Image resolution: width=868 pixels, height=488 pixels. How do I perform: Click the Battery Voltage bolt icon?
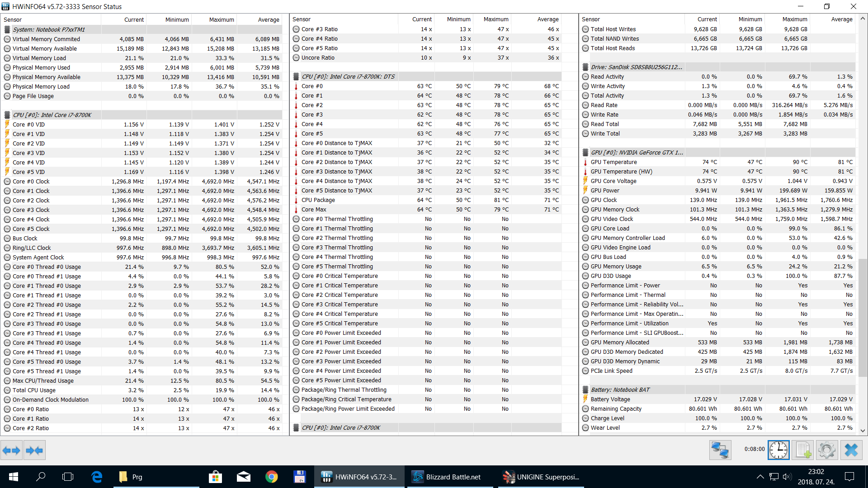(585, 399)
